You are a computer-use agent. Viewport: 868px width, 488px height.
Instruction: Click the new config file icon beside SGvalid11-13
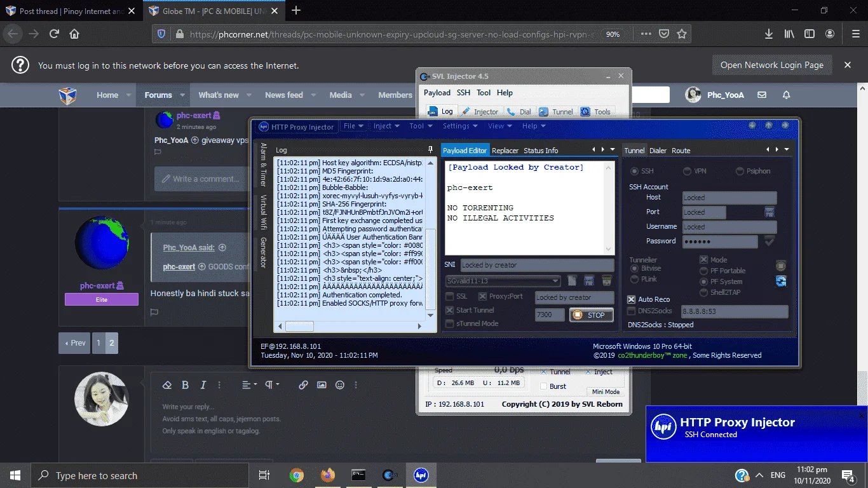pyautogui.click(x=572, y=280)
